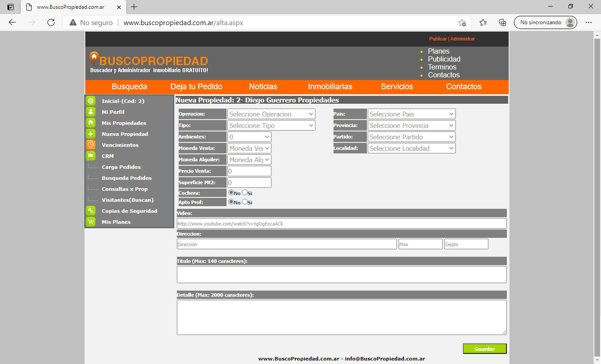
Task: Open the Servicios menu item
Action: tap(397, 87)
